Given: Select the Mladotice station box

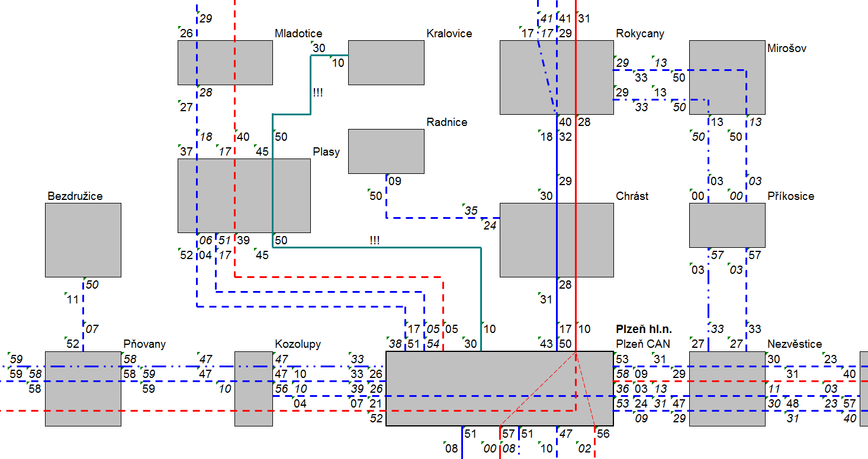Looking at the screenshot, I should tap(225, 63).
